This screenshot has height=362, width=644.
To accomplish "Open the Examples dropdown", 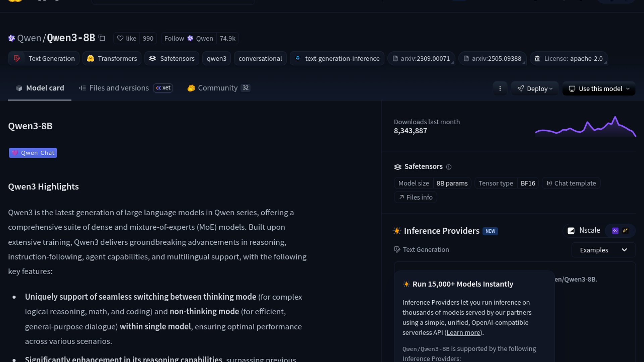I will pos(603,250).
